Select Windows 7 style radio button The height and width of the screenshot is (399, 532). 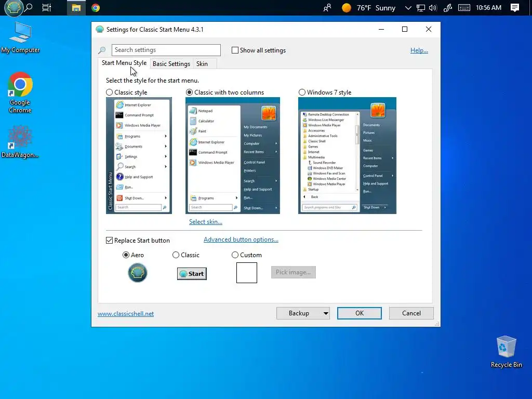click(x=302, y=92)
